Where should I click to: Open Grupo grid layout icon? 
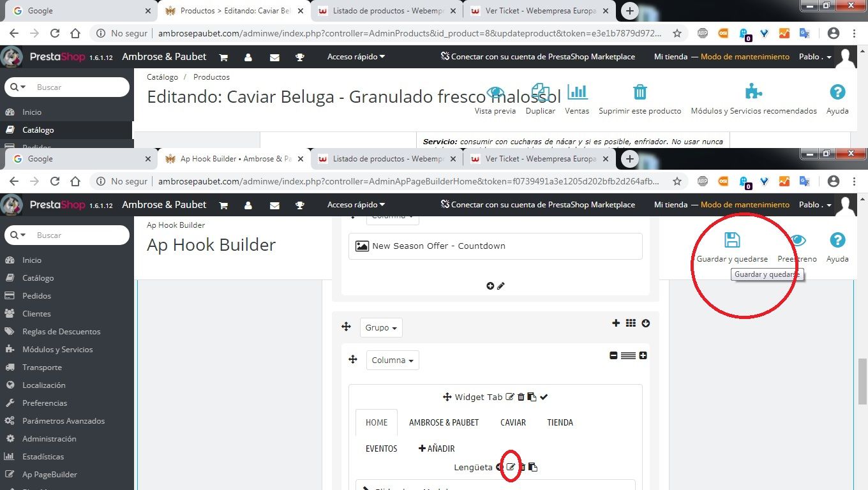(631, 323)
